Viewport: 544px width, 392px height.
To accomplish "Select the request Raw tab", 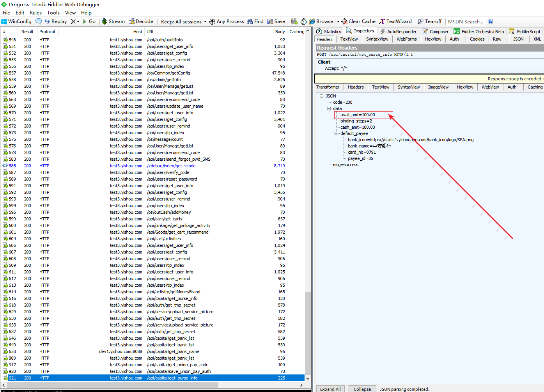I will tap(497, 39).
